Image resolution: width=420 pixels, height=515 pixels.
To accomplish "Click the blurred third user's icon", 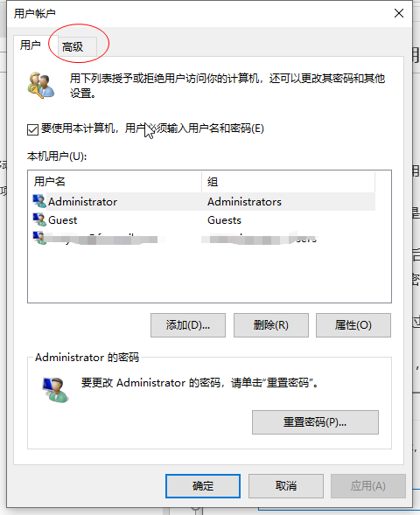I will tap(38, 238).
